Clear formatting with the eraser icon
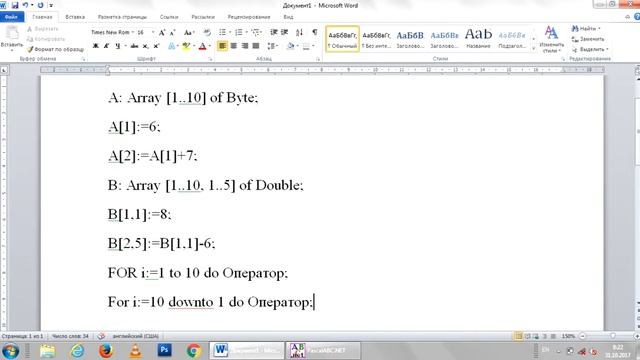Image resolution: width=640 pixels, height=360 pixels. pyautogui.click(x=207, y=32)
